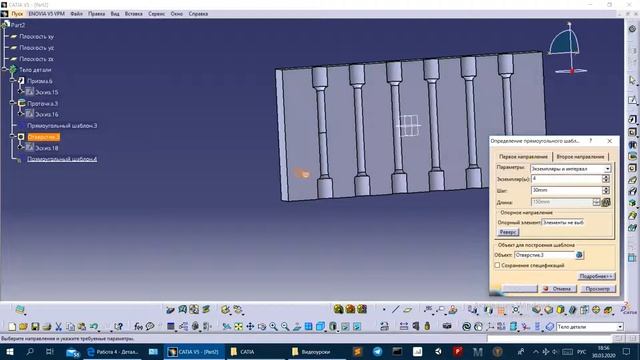Image resolution: width=640 pixels, height=360 pixels.
Task: Open the Formula f(x) tool
Action: point(139,327)
